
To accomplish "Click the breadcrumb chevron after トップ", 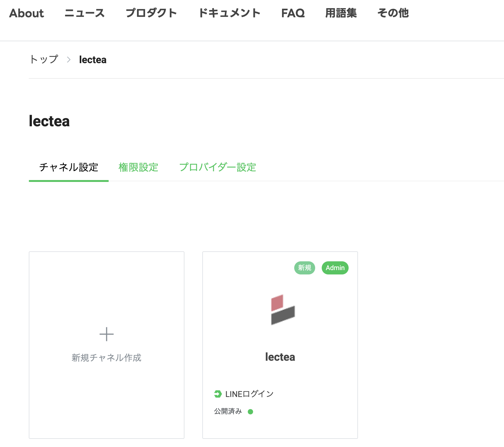I will pos(68,60).
